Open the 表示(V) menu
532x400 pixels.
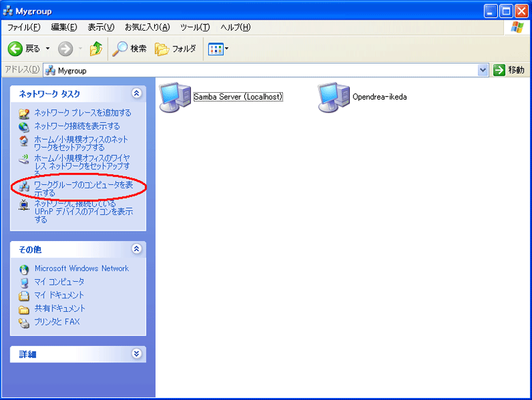pyautogui.click(x=101, y=27)
